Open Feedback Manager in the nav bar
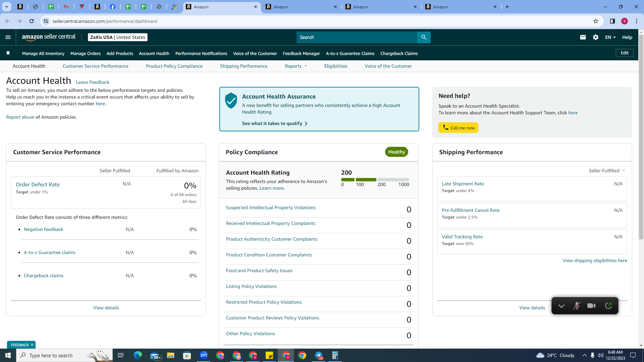Screen dimensions: 644x362 click(302, 53)
